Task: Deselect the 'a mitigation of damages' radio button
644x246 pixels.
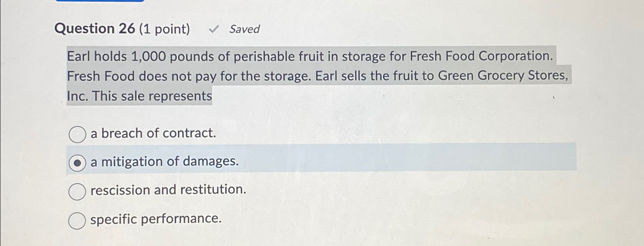Action: (x=77, y=162)
